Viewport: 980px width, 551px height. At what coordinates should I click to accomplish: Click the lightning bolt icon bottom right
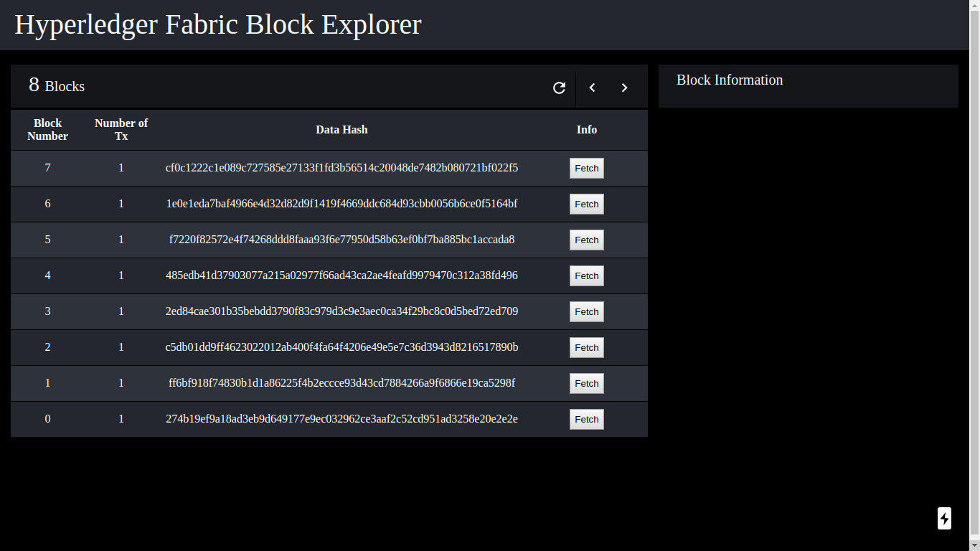pyautogui.click(x=944, y=518)
